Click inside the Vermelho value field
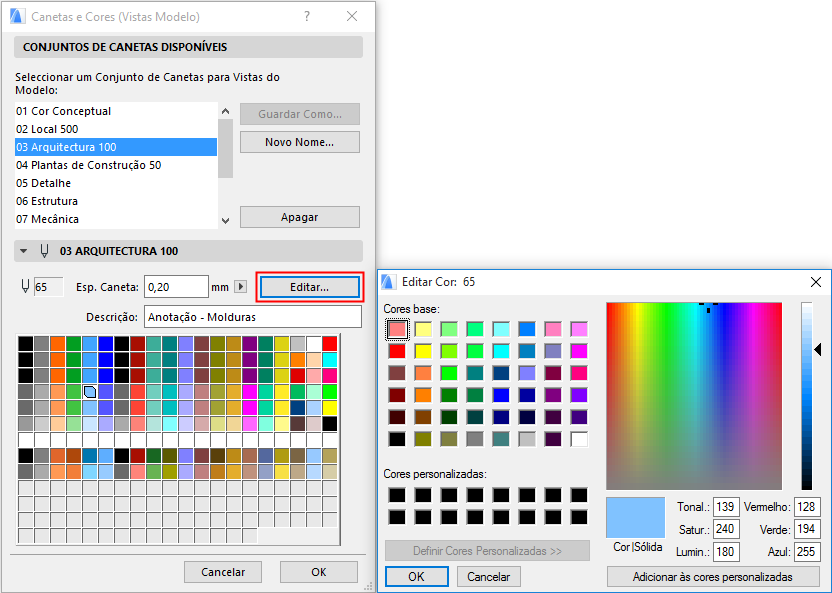 pyautogui.click(x=805, y=507)
